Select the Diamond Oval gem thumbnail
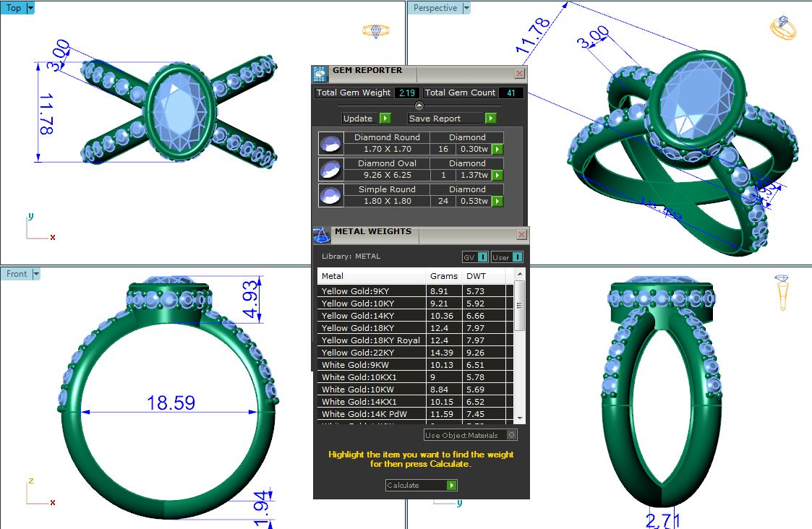The width and height of the screenshot is (812, 529). click(330, 169)
